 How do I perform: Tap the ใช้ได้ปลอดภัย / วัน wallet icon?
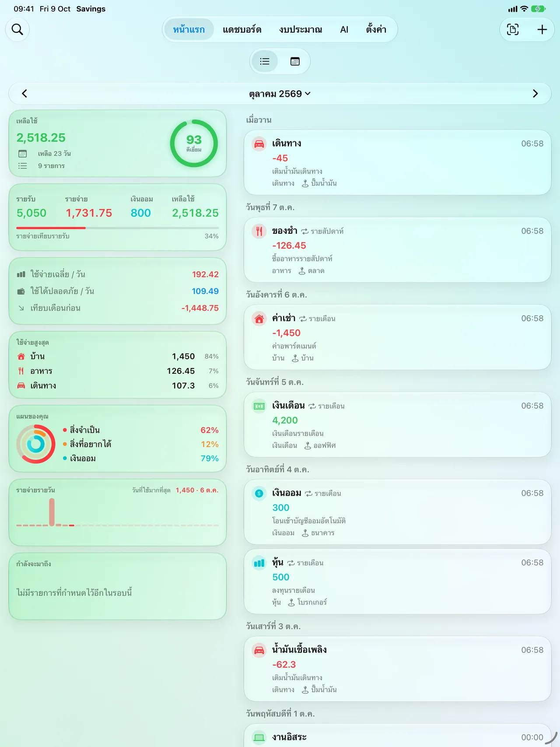[x=21, y=291]
